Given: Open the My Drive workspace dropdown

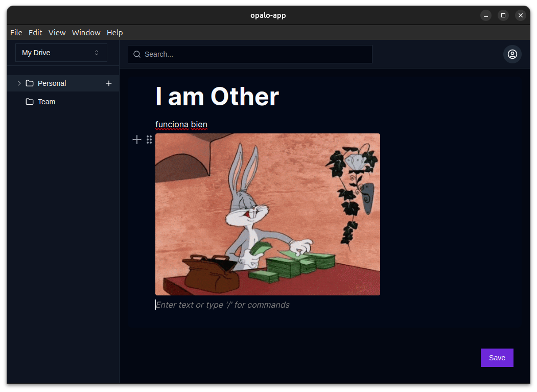Looking at the screenshot, I should tap(61, 53).
